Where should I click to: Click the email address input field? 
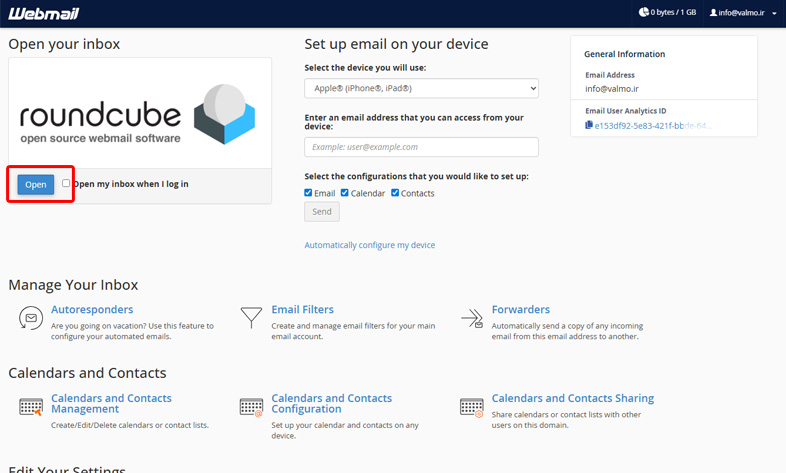point(421,147)
